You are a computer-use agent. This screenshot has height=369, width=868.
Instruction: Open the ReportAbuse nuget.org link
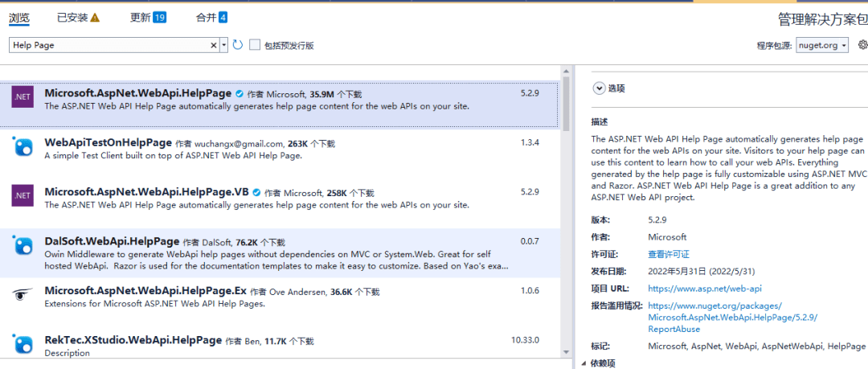[732, 318]
